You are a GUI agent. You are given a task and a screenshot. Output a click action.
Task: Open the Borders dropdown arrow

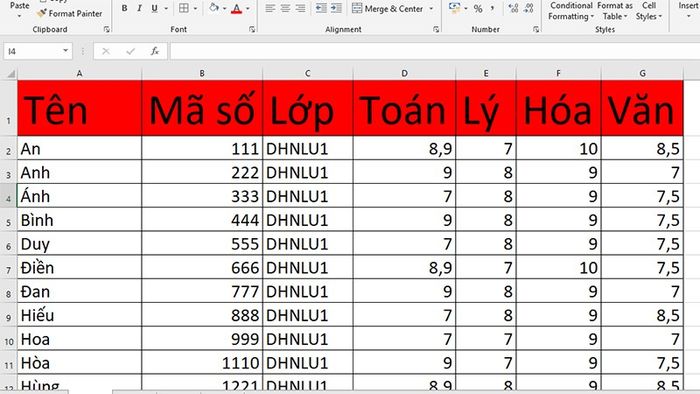click(x=195, y=8)
